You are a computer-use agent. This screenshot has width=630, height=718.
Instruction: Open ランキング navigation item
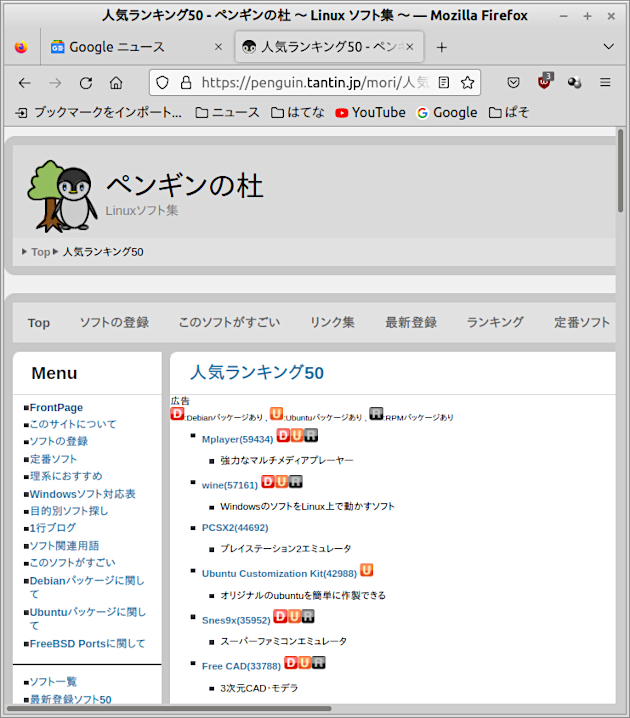pyautogui.click(x=495, y=322)
